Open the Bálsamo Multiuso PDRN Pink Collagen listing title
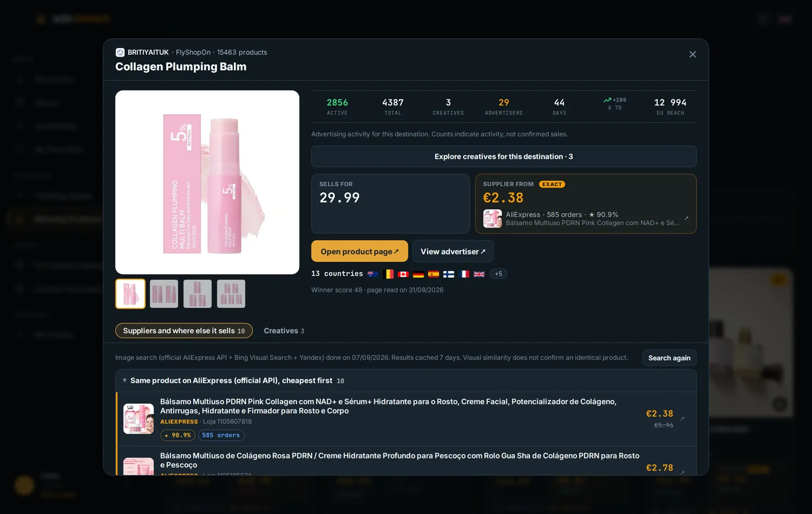812x514 pixels. [x=388, y=406]
